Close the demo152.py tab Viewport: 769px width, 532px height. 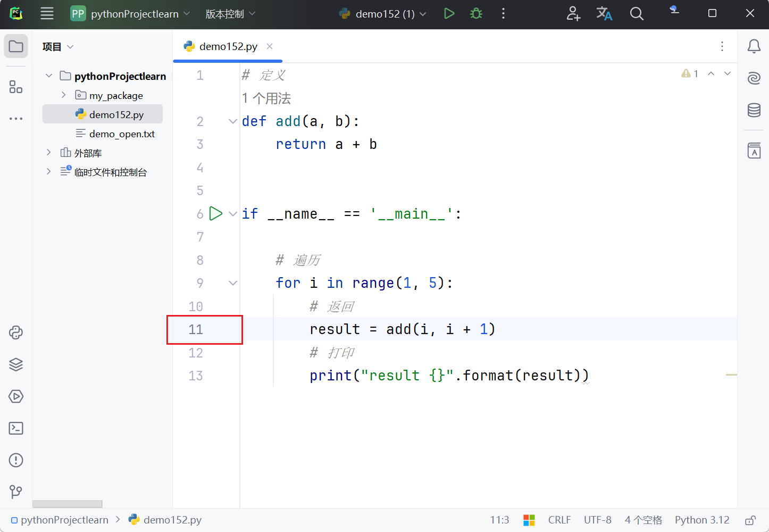click(x=270, y=46)
